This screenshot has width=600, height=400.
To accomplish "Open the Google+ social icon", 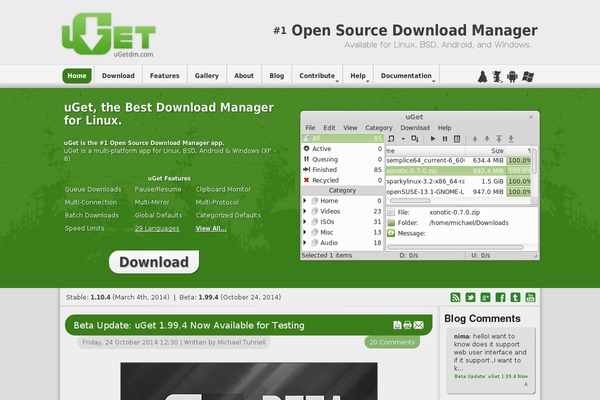I will tap(485, 297).
